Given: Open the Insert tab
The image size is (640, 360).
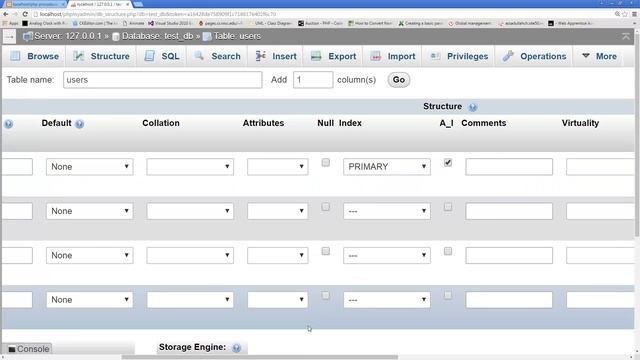Looking at the screenshot, I should pos(276,56).
